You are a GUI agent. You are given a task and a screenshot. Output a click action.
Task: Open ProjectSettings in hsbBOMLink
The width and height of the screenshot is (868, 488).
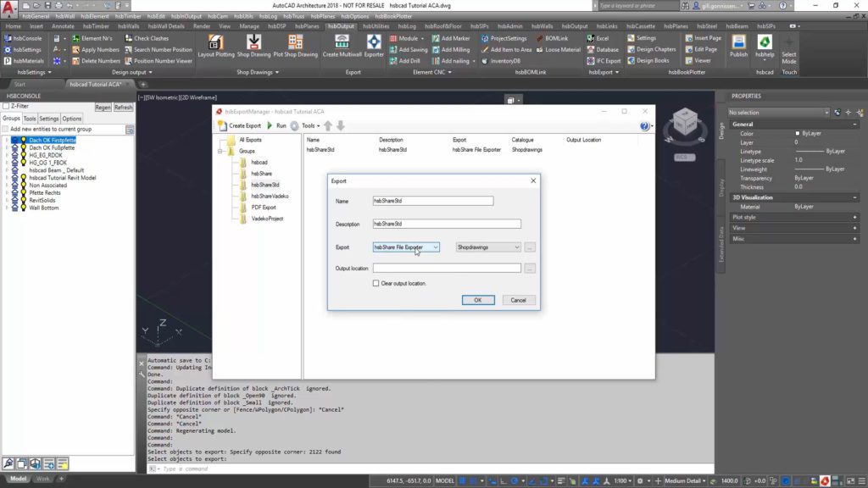[x=504, y=38]
